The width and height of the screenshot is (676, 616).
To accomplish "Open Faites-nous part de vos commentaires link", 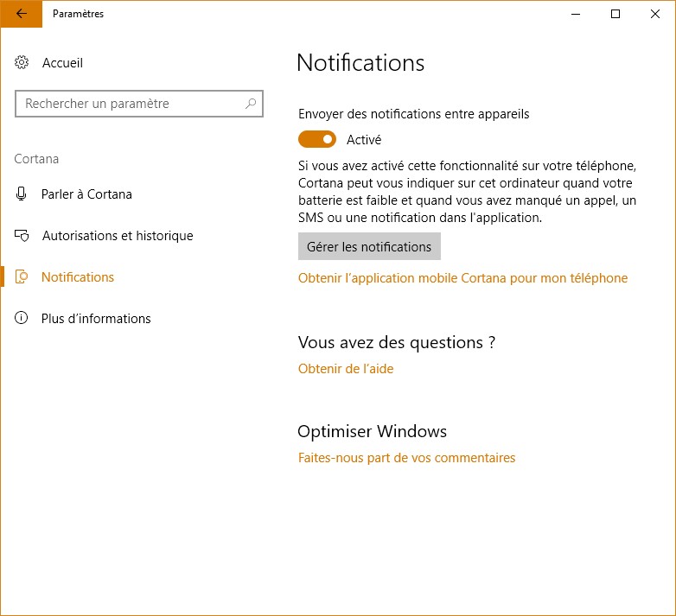I will pyautogui.click(x=406, y=458).
